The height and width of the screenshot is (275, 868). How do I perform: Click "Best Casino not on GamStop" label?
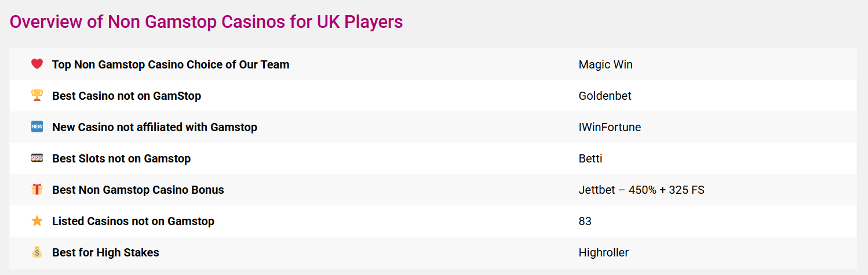click(x=126, y=96)
